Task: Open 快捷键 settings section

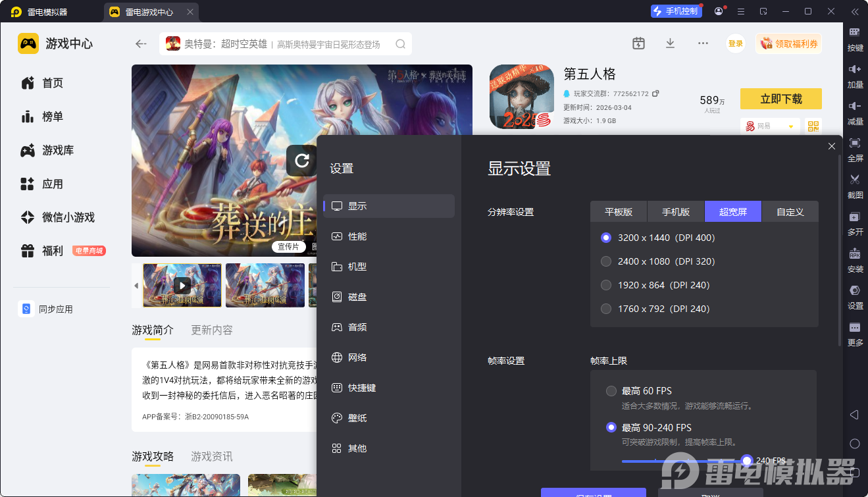Action: [x=389, y=388]
